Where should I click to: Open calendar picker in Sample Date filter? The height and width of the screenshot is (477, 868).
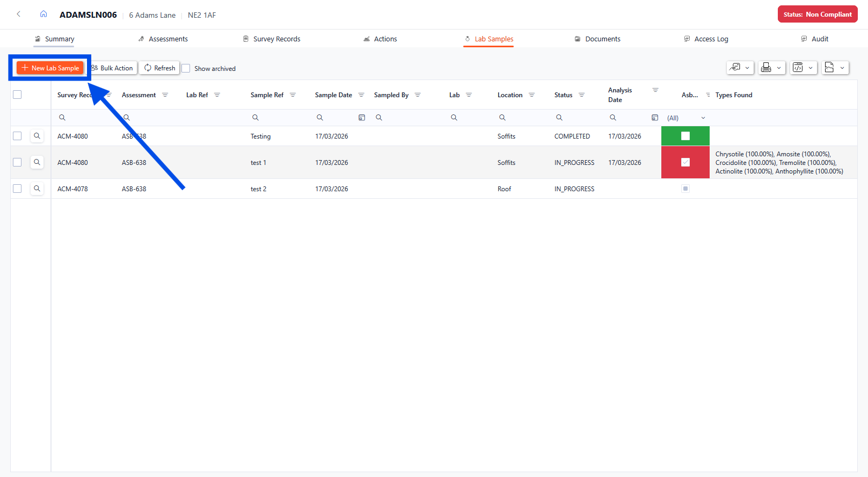[x=362, y=118]
